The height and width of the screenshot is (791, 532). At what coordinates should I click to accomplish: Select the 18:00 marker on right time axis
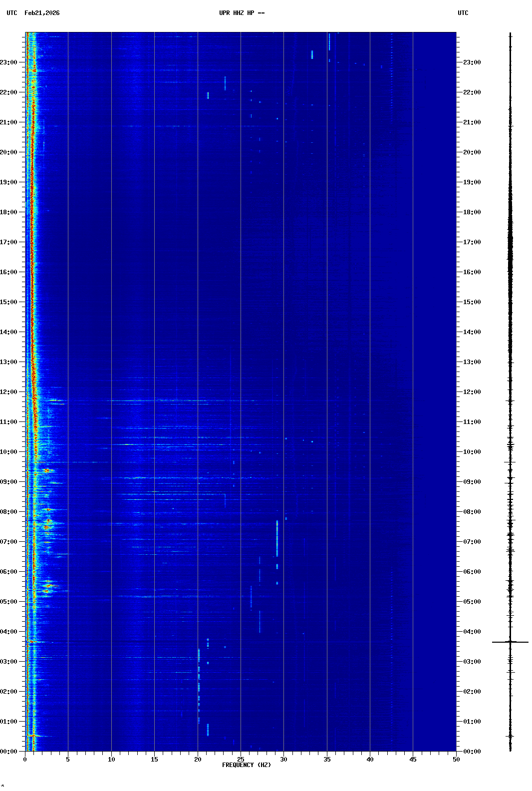tap(472, 212)
